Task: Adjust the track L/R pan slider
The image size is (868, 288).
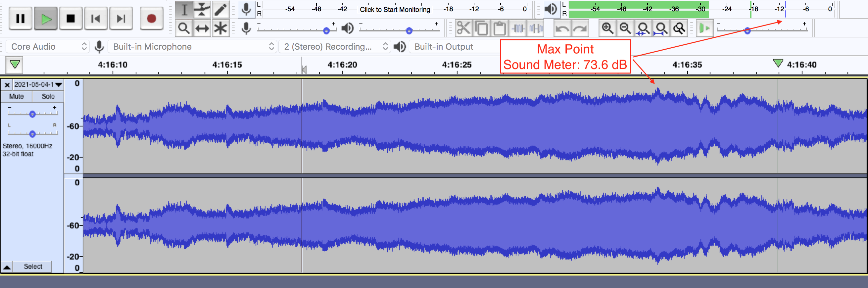Action: [x=32, y=134]
